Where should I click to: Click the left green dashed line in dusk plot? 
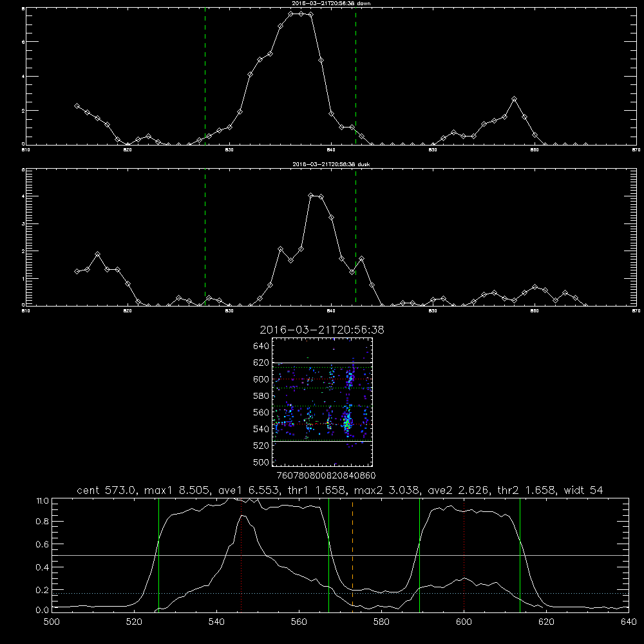(205, 237)
